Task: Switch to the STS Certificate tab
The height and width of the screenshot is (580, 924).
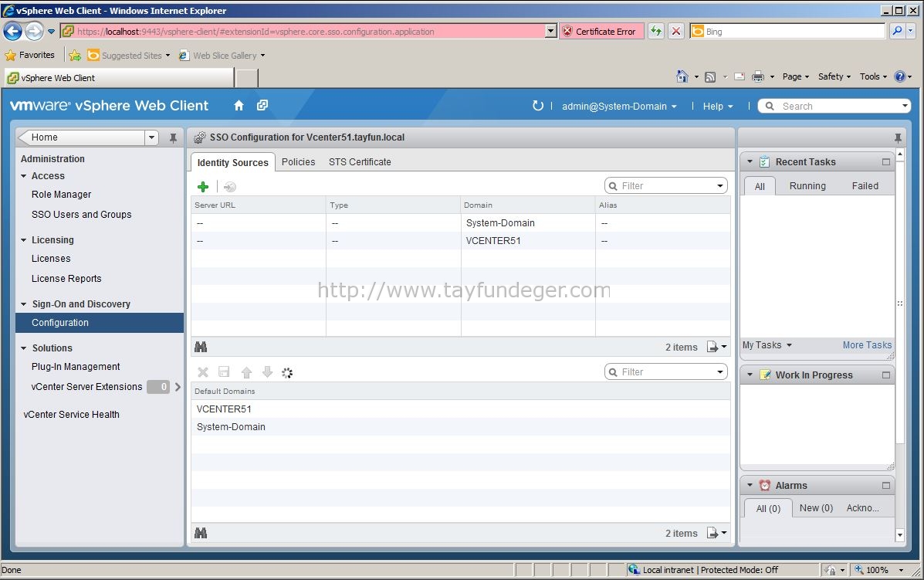Action: pyautogui.click(x=360, y=161)
